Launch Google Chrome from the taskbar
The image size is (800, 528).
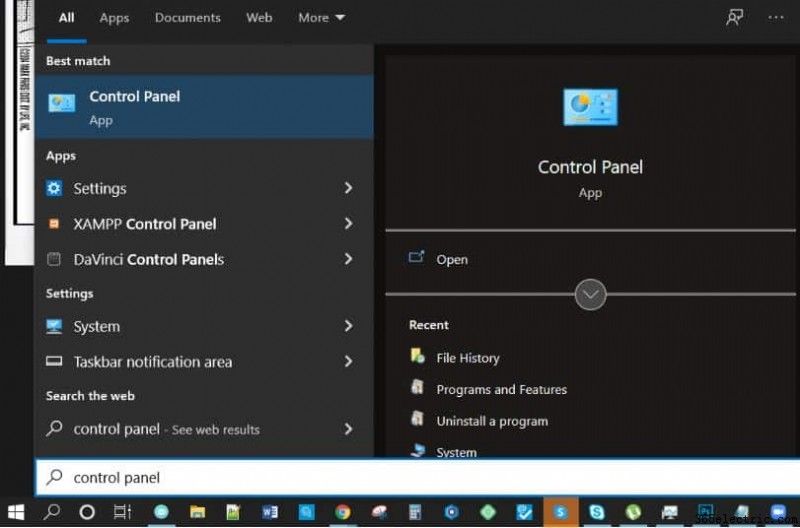point(343,512)
